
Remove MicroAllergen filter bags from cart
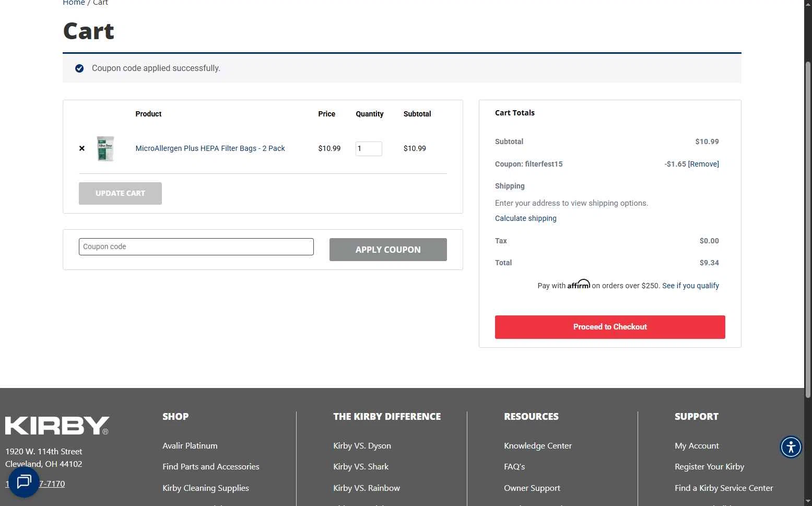82,148
